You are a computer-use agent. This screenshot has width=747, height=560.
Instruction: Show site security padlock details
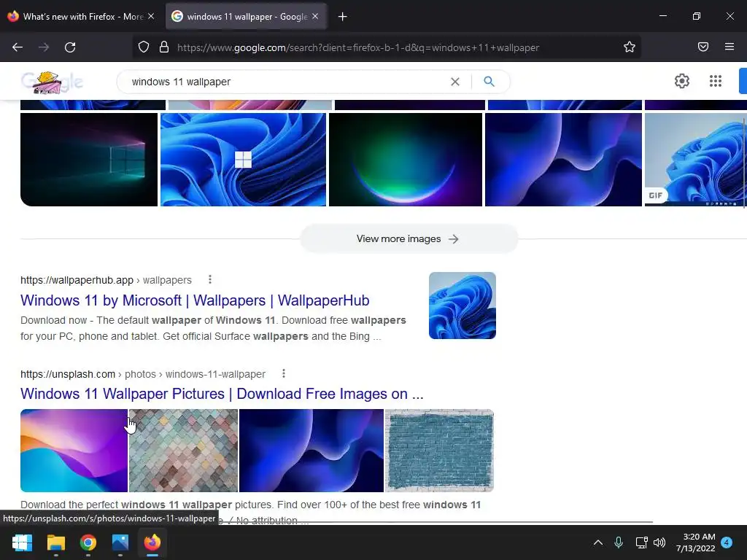coord(164,47)
